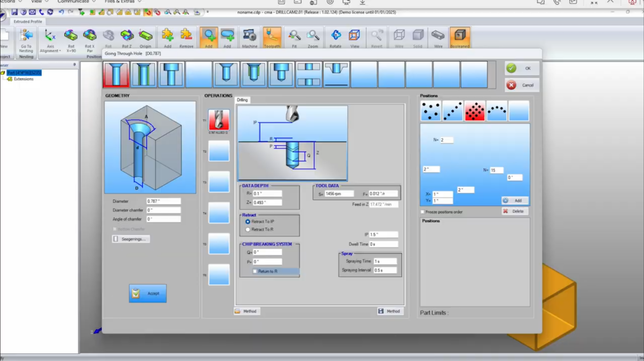The image size is (644, 361).
Task: Toggle Freeze positions order checkbox
Action: 423,212
